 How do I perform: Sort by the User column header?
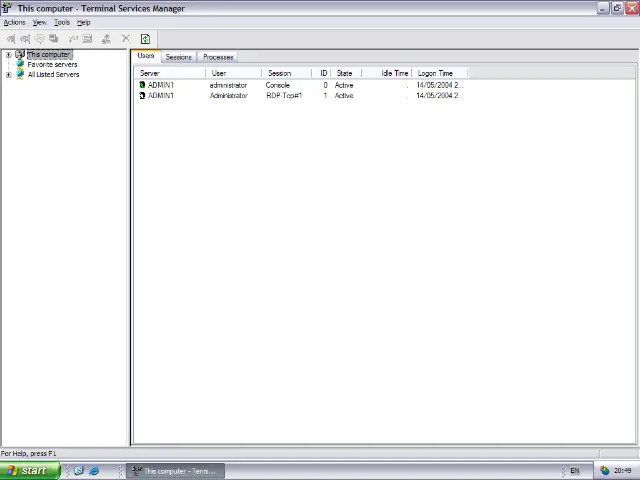[234, 73]
